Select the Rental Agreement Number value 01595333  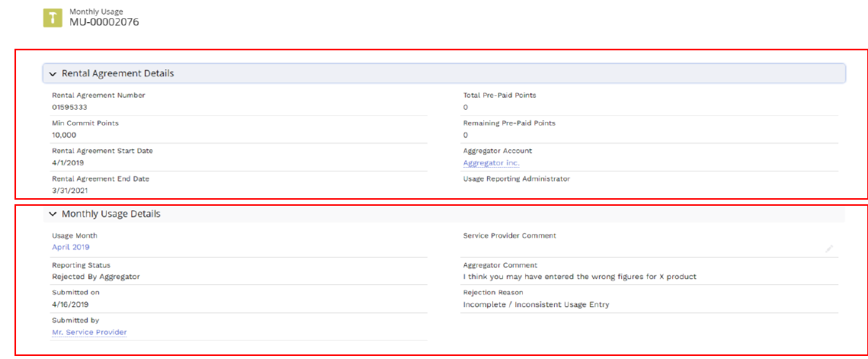pos(70,107)
